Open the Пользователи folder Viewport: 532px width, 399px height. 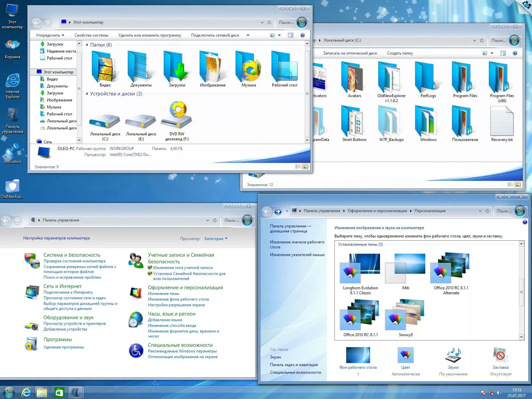(465, 124)
